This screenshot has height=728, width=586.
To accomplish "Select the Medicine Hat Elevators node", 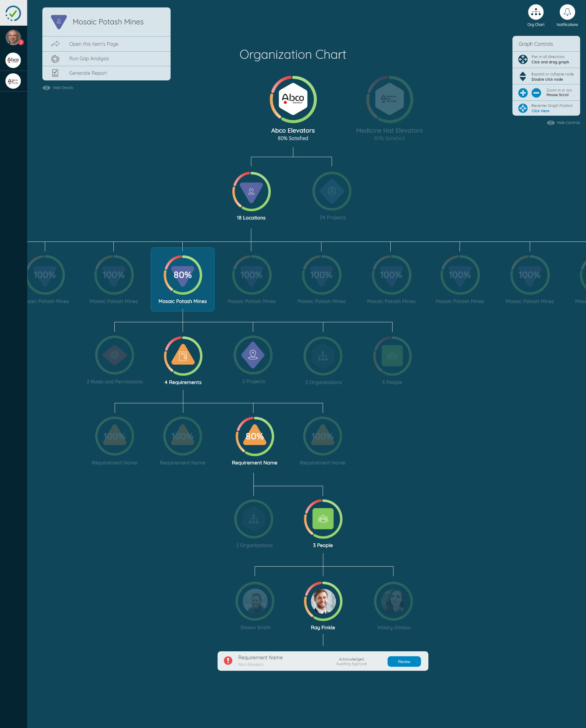I will pos(389,99).
